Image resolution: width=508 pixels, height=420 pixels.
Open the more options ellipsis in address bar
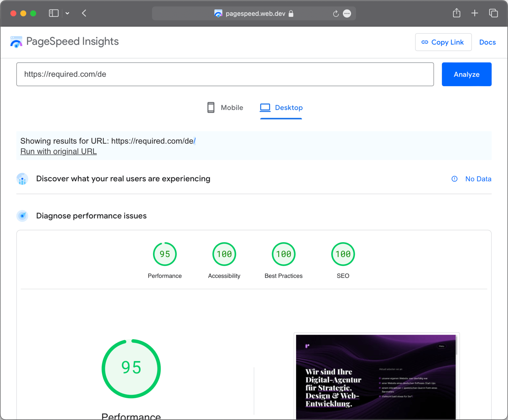click(x=347, y=13)
